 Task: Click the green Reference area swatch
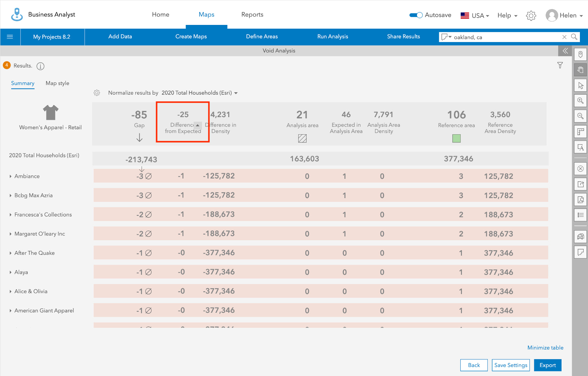coord(456,138)
